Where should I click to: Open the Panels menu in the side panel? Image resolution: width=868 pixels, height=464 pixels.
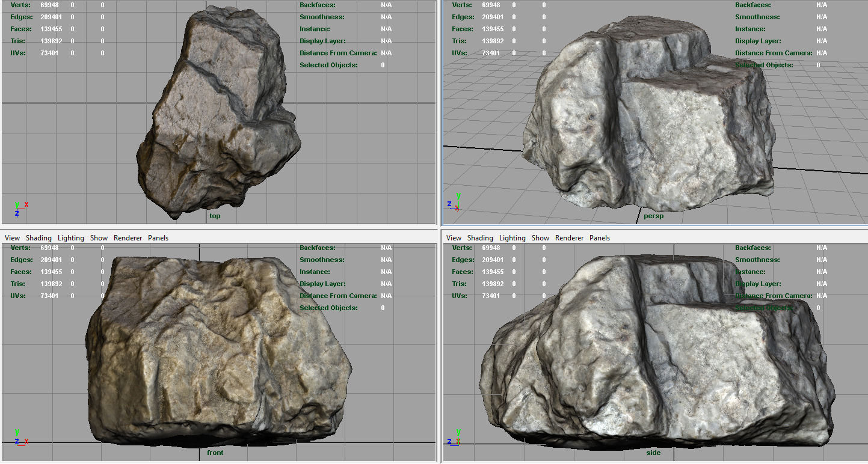coord(600,238)
